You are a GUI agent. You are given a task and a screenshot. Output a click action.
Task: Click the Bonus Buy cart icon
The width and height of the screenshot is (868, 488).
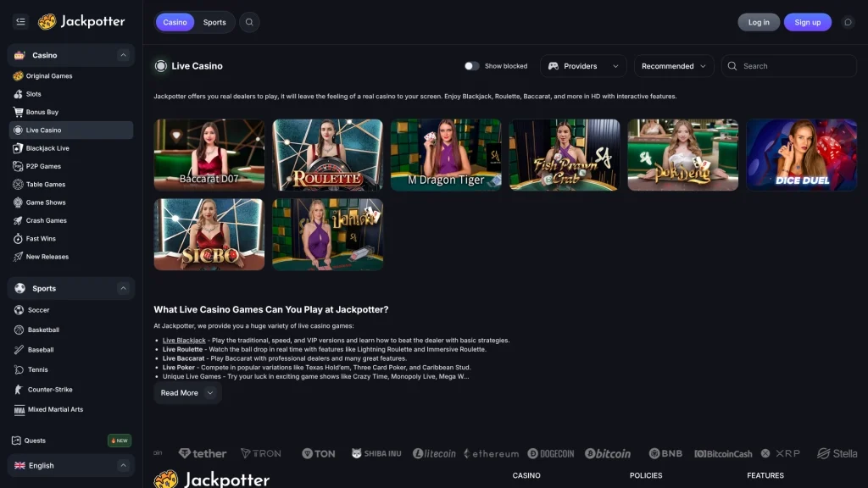pyautogui.click(x=19, y=112)
